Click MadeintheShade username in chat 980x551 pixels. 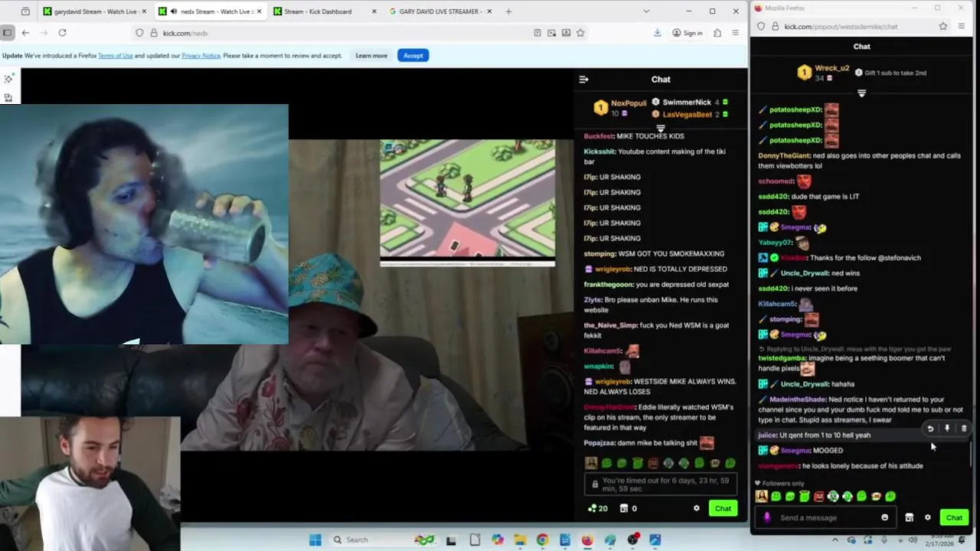(x=799, y=399)
